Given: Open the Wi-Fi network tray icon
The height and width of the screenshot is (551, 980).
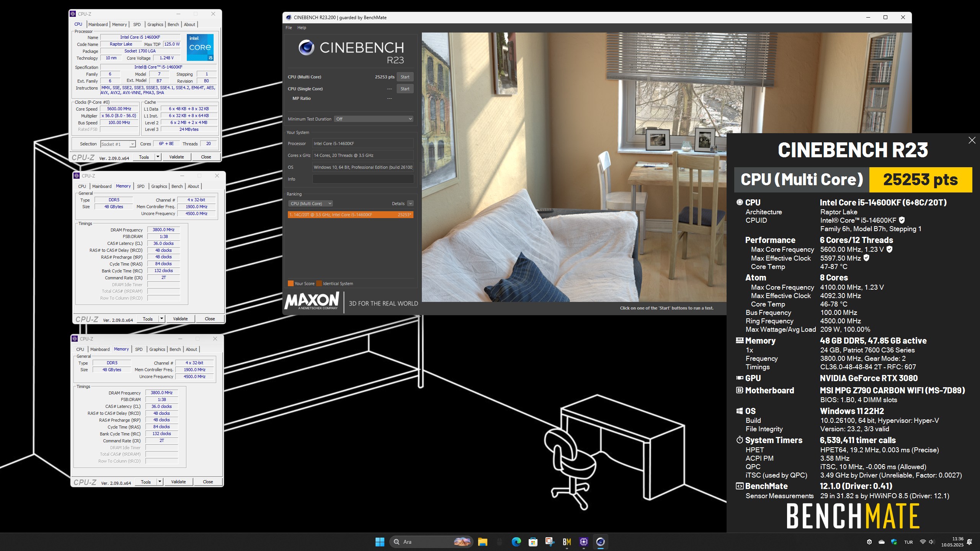Looking at the screenshot, I should coord(923,542).
